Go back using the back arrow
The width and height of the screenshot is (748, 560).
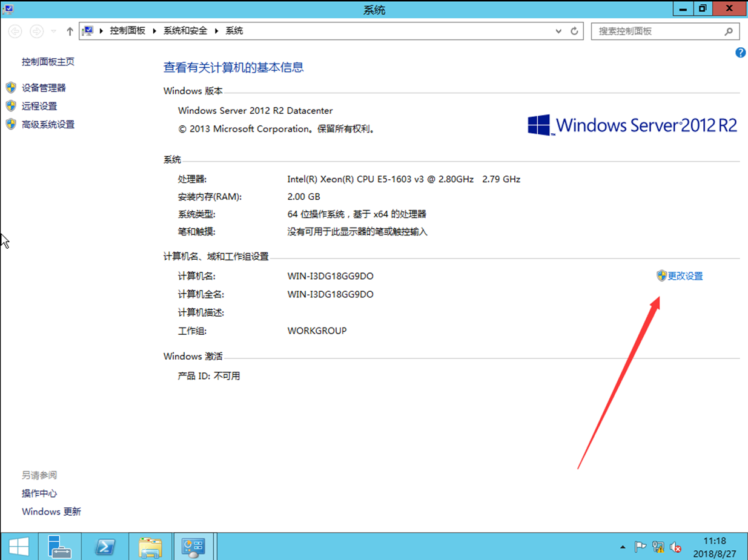(x=15, y=31)
